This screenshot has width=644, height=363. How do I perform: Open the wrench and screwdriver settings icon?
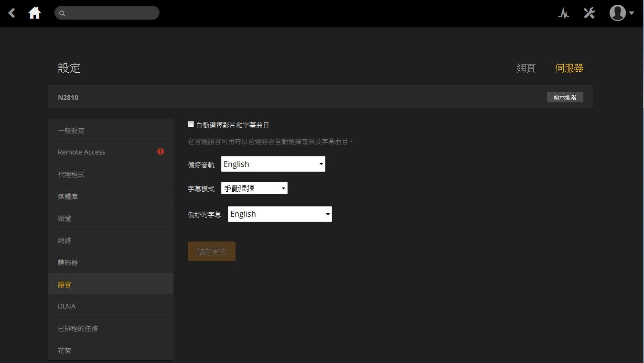point(590,13)
